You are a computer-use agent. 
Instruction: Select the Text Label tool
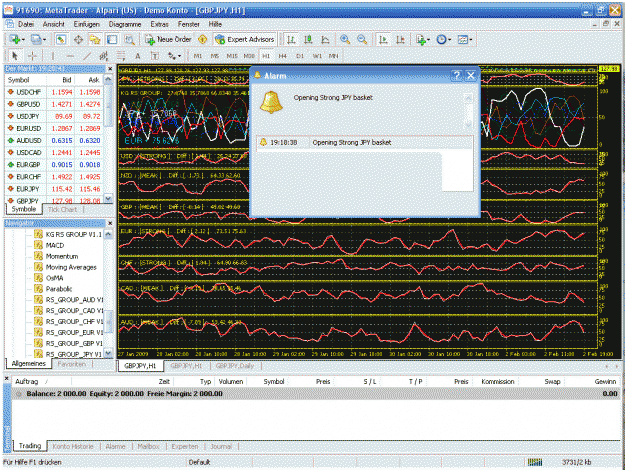(155, 56)
